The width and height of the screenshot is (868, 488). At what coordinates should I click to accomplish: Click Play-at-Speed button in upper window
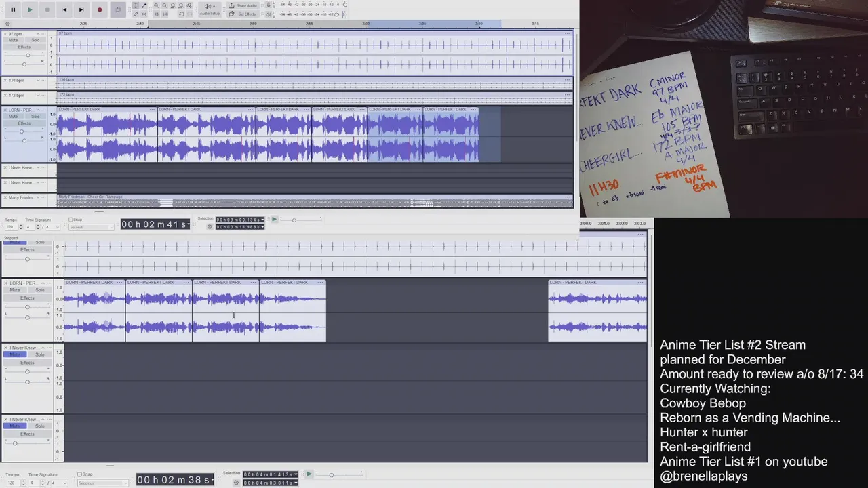(x=274, y=220)
